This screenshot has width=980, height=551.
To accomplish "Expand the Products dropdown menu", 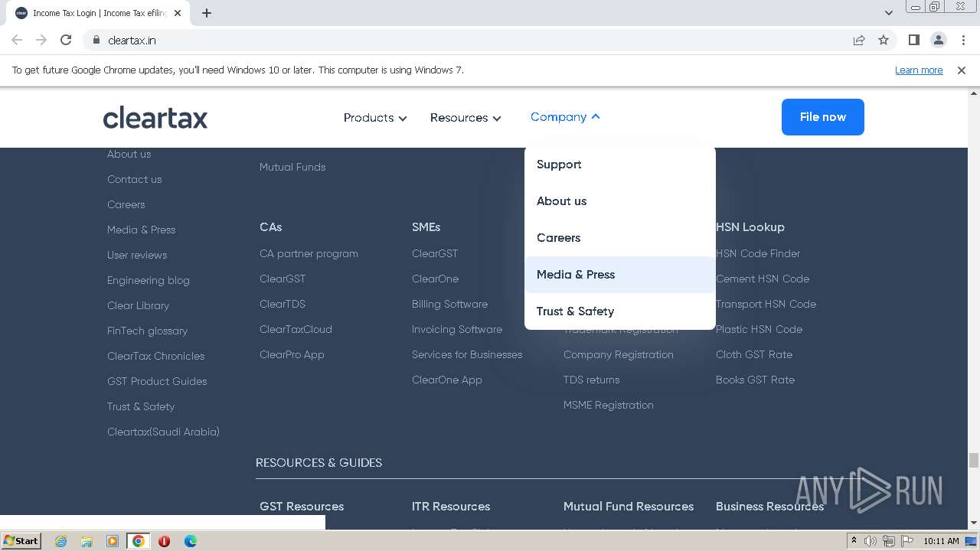I will 375,118.
